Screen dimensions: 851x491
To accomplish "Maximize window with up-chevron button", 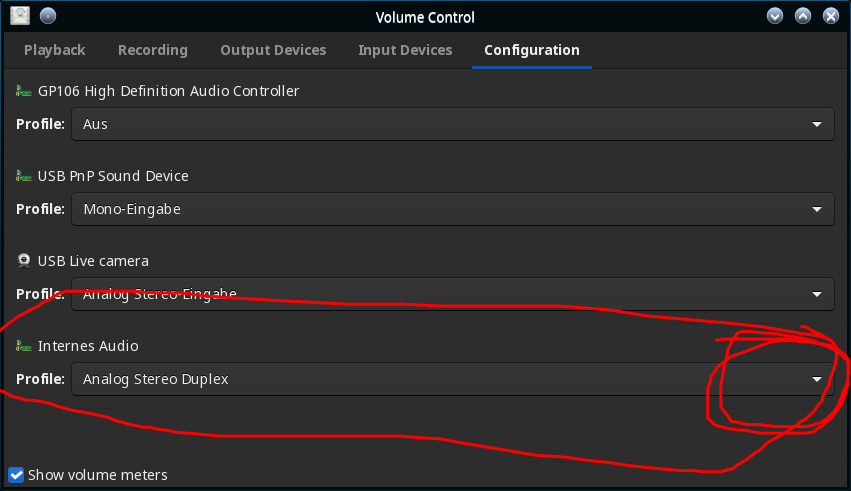I will pyautogui.click(x=803, y=16).
